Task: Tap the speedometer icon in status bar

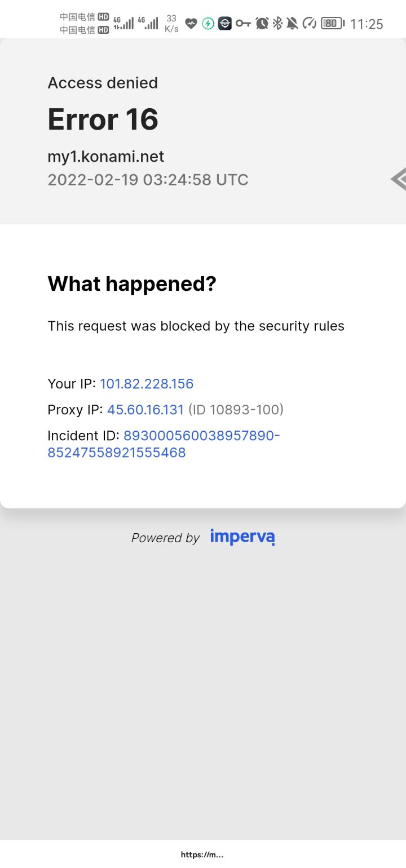Action: click(309, 23)
